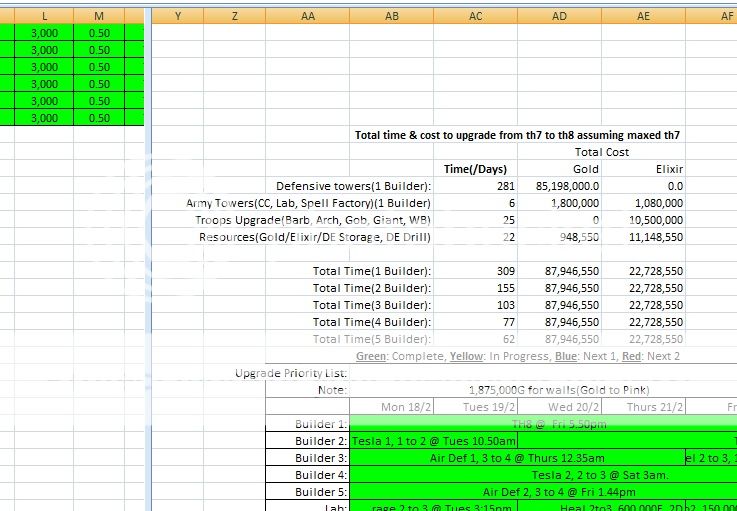Select column AA header
737x511 pixels.
click(x=307, y=16)
